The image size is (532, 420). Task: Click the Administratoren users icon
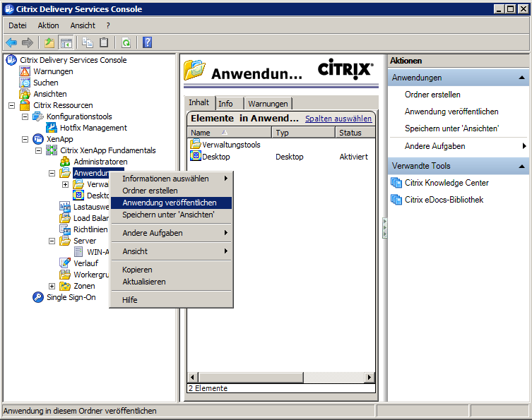click(65, 162)
